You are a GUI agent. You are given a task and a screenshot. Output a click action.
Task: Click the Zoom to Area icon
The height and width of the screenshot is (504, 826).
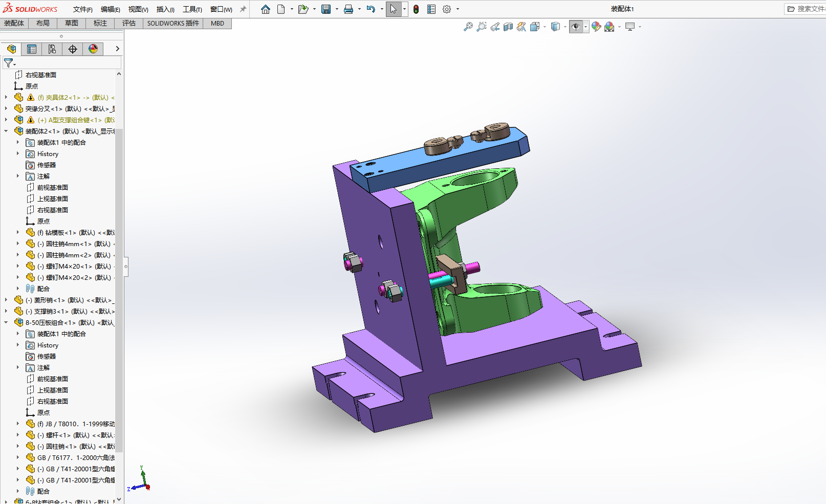click(481, 27)
